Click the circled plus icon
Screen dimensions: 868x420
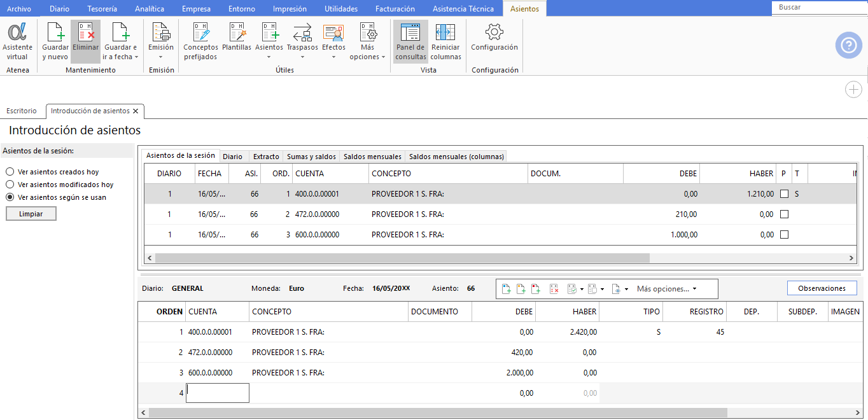coord(853,90)
